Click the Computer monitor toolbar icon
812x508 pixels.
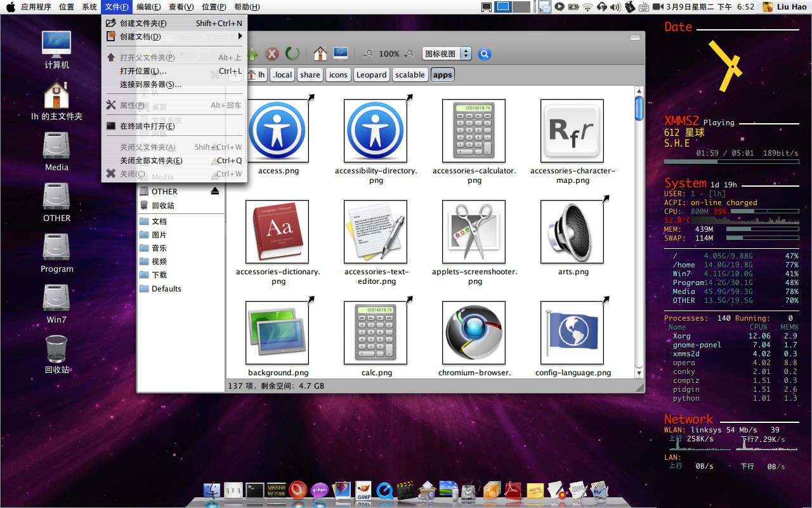pos(341,54)
